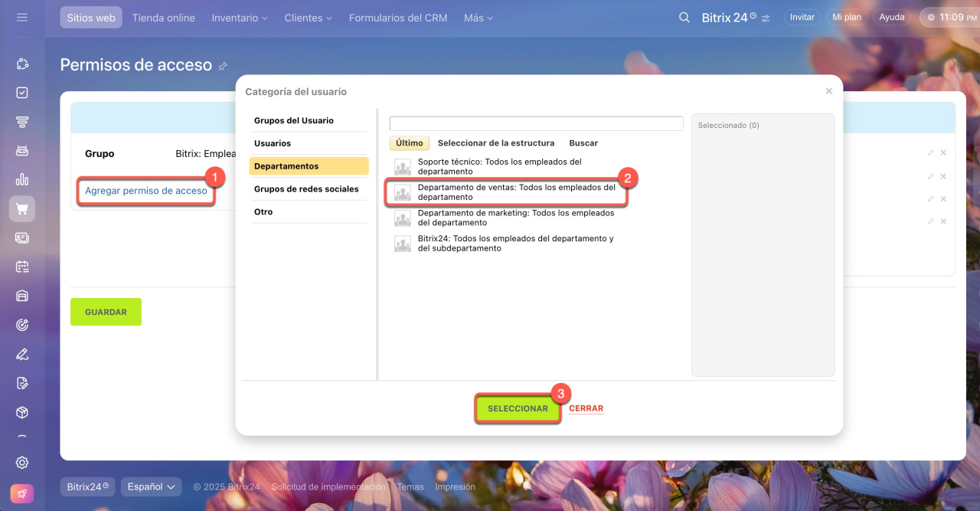Pin the Permisos de acceso page

pyautogui.click(x=223, y=67)
